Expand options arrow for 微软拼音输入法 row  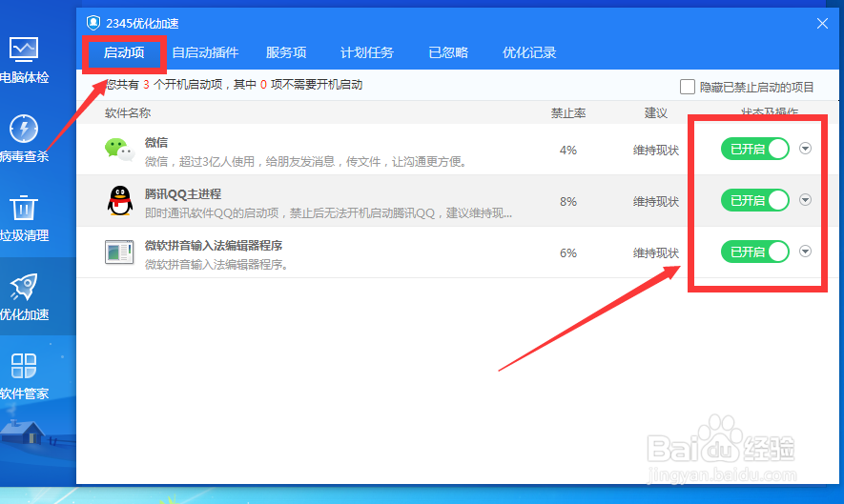point(805,252)
